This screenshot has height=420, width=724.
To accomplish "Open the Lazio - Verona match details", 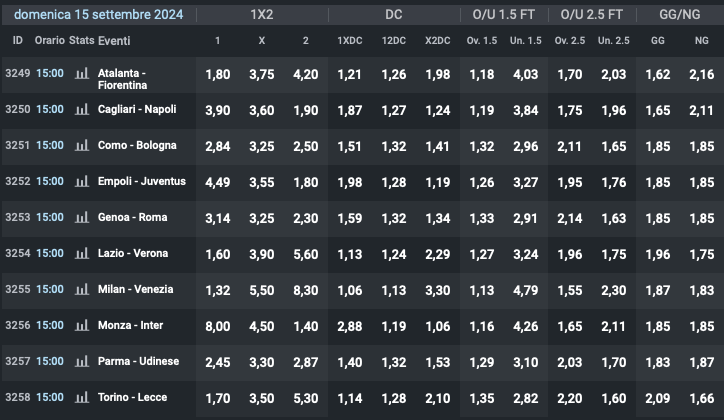I will tap(133, 254).
